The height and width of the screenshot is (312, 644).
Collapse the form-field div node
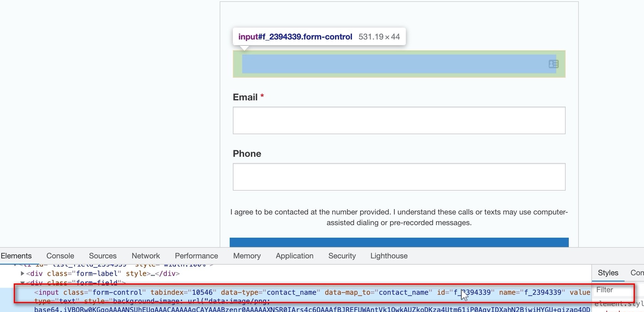coord(22,283)
